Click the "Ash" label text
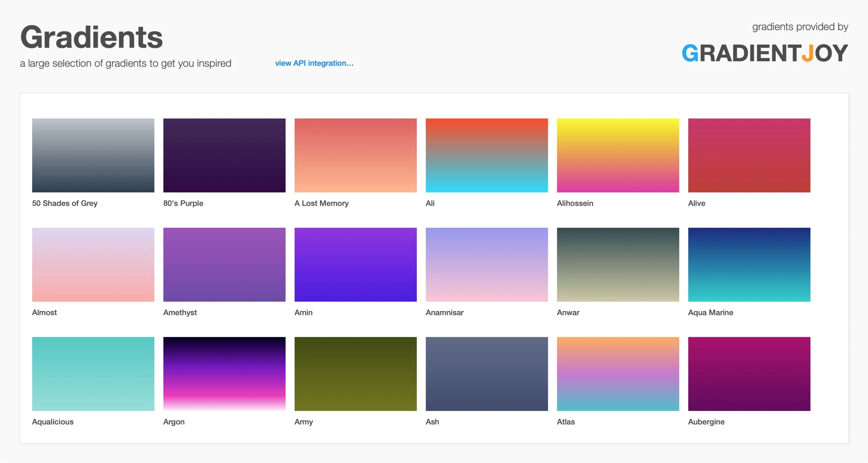This screenshot has width=868, height=463. 432,422
